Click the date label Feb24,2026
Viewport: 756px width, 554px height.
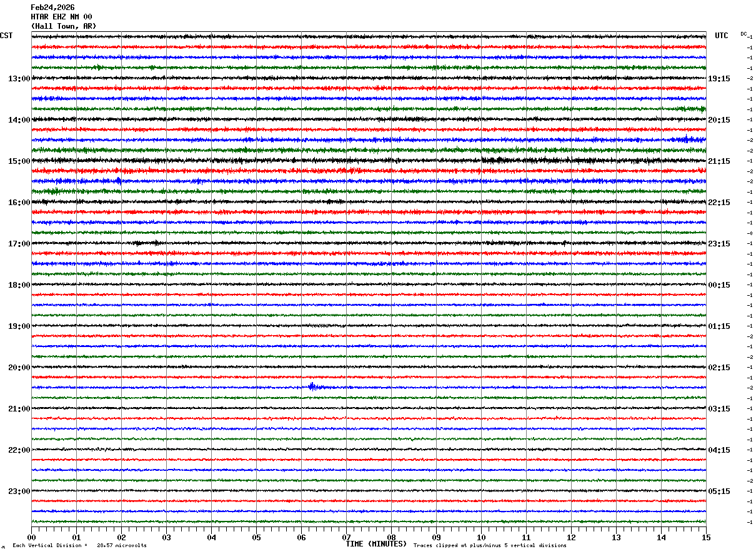point(52,8)
